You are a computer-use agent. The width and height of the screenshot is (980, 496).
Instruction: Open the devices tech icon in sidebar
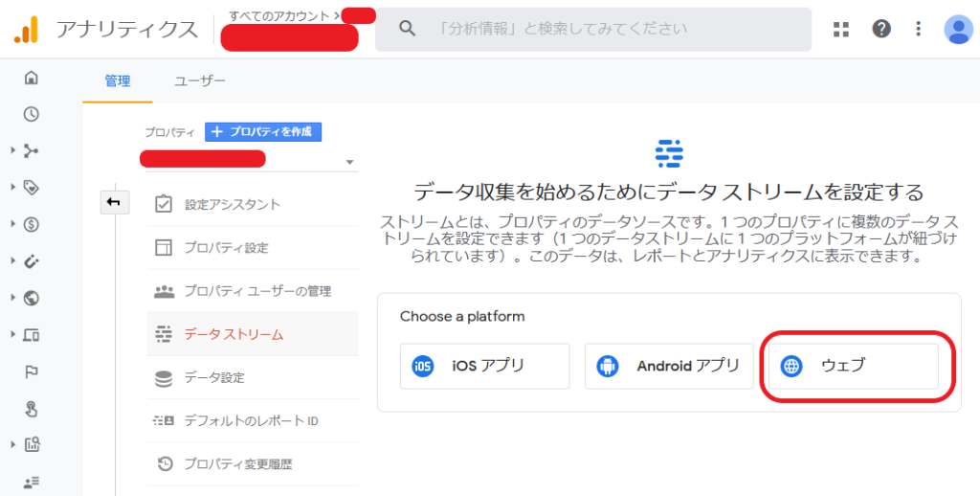point(31,335)
